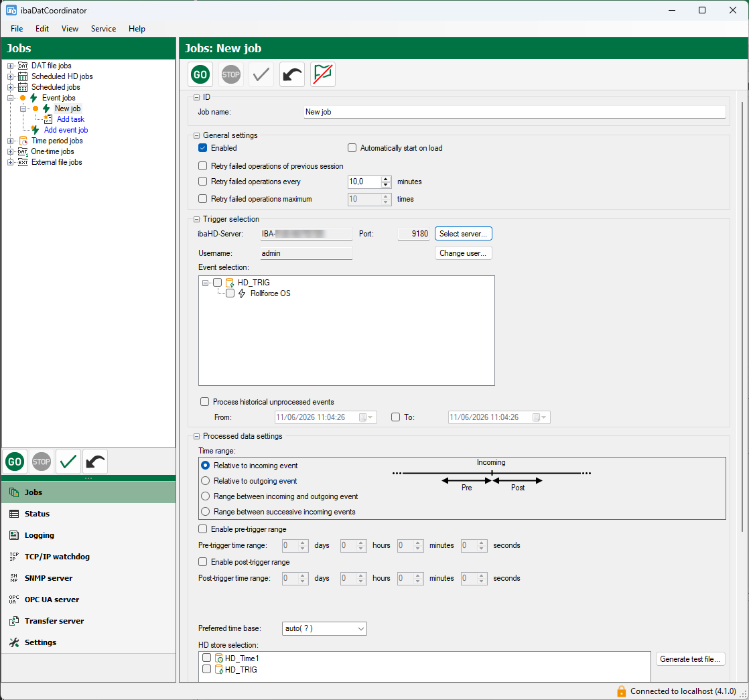Screen dimensions: 749x700
Task: Open the Edit menu
Action: (42, 29)
